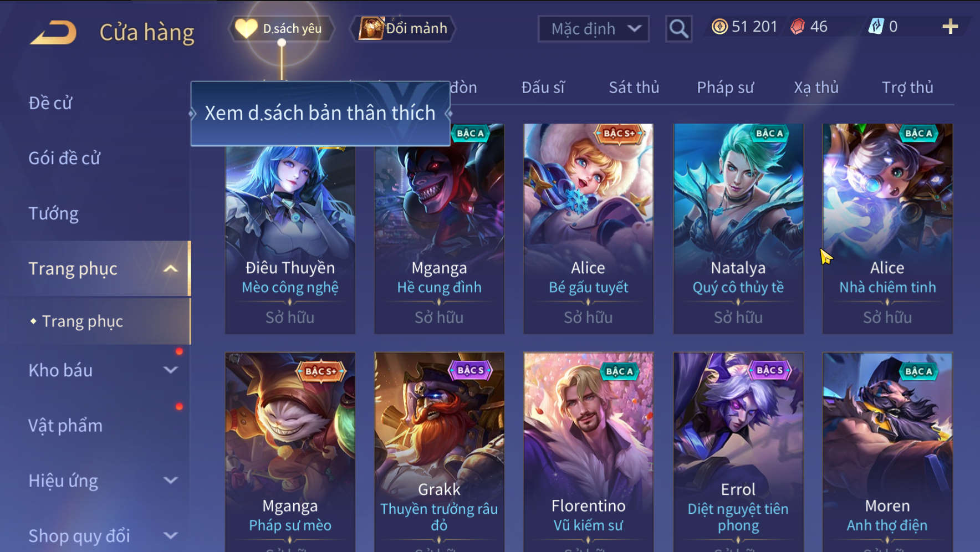Click the golden back arrow icon

click(x=53, y=32)
